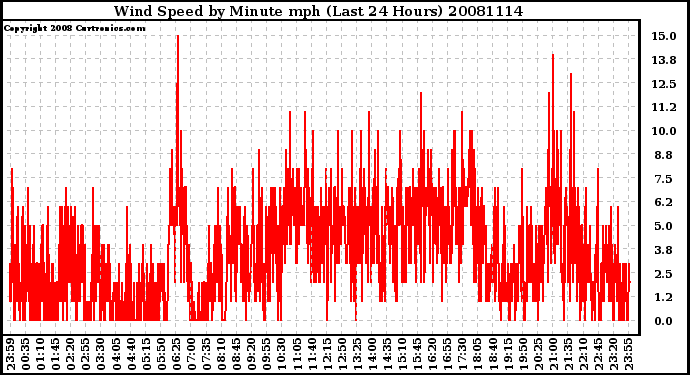This screenshot has height=375, width=690.
Task: Click the 15.0 y-axis label
Action: pos(664,36)
